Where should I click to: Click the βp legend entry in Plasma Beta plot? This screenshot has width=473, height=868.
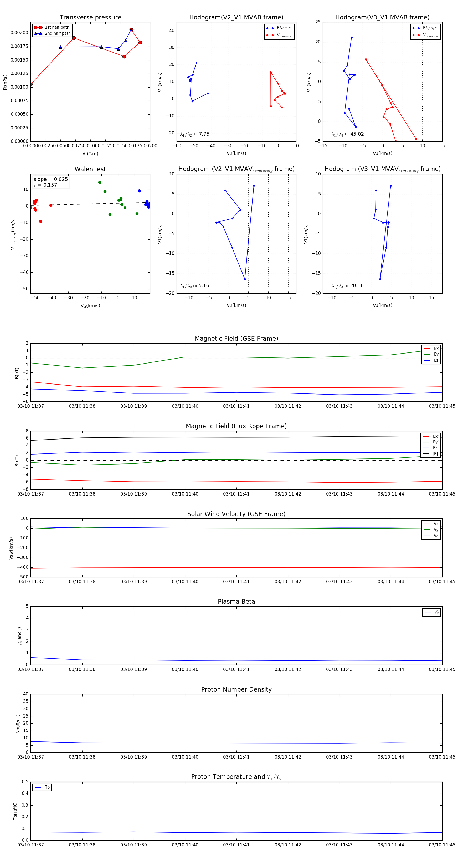[431, 612]
